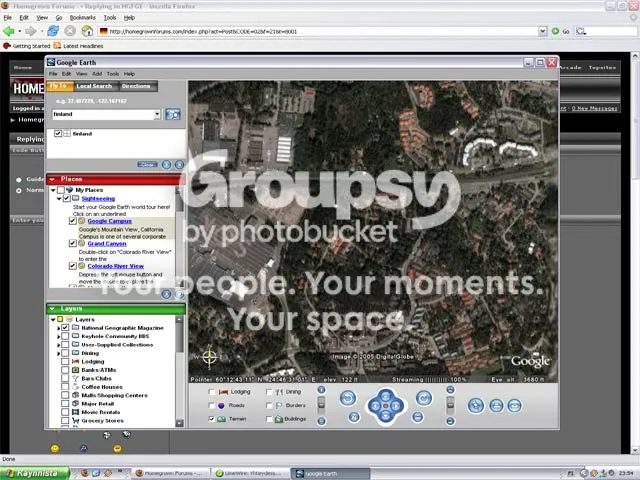This screenshot has width=640, height=480.
Task: Click Firefox Back arrow button
Action: [9, 31]
